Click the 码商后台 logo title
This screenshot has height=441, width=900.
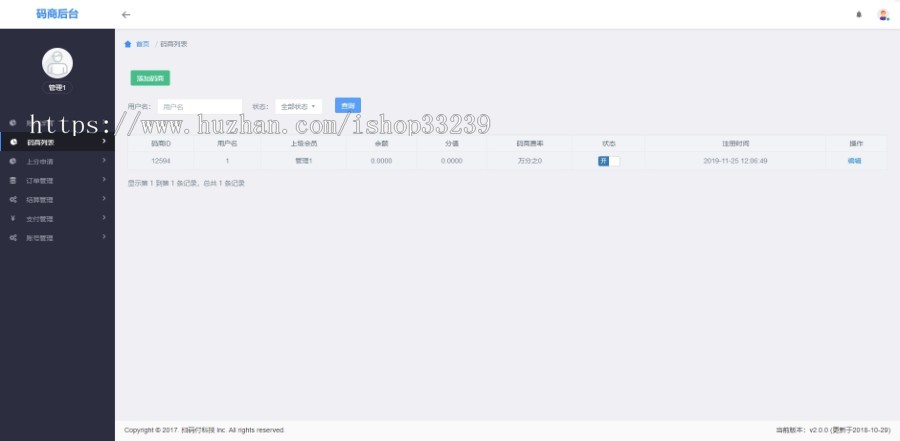coord(57,14)
